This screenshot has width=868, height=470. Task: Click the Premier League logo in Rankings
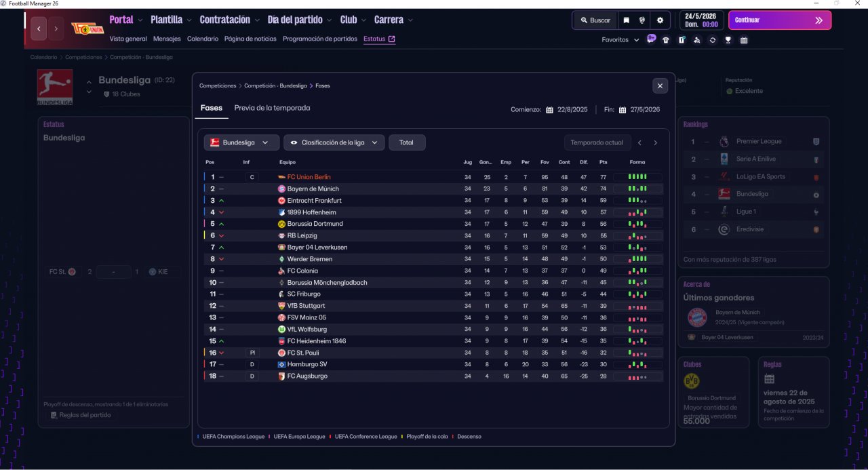tap(724, 142)
